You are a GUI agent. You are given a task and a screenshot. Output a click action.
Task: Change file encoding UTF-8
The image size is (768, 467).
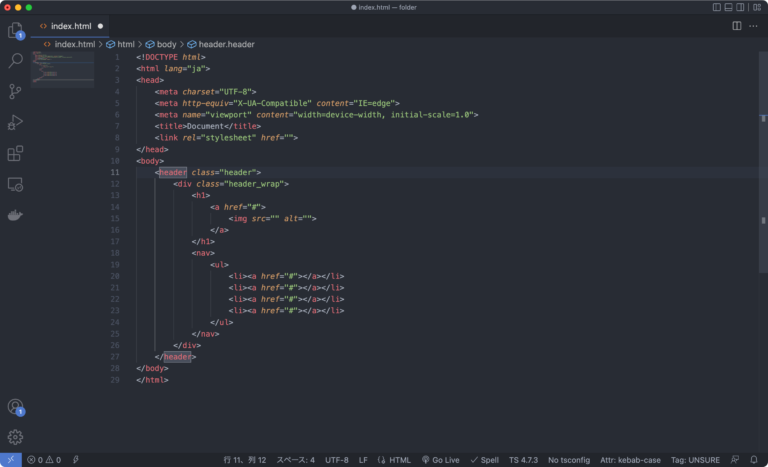337,460
